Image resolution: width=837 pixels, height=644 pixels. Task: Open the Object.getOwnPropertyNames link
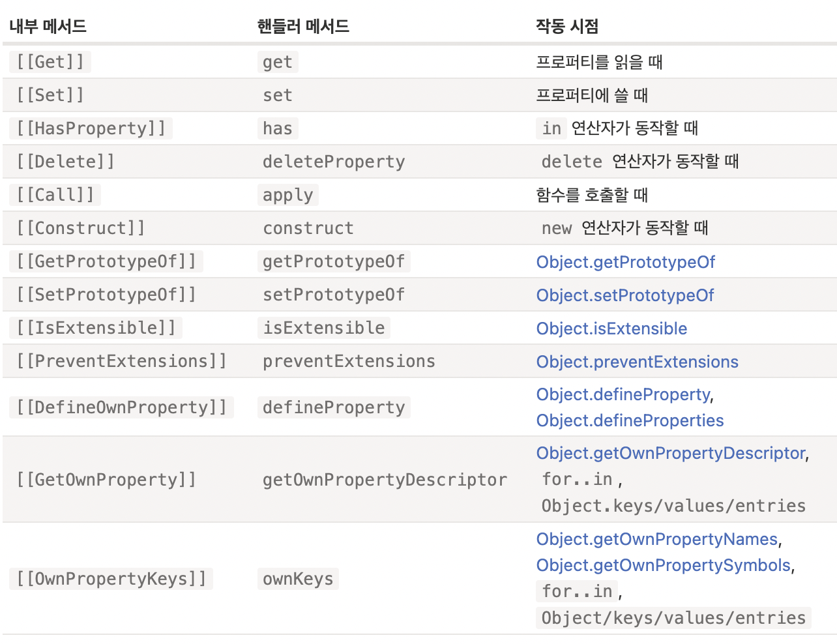657,539
